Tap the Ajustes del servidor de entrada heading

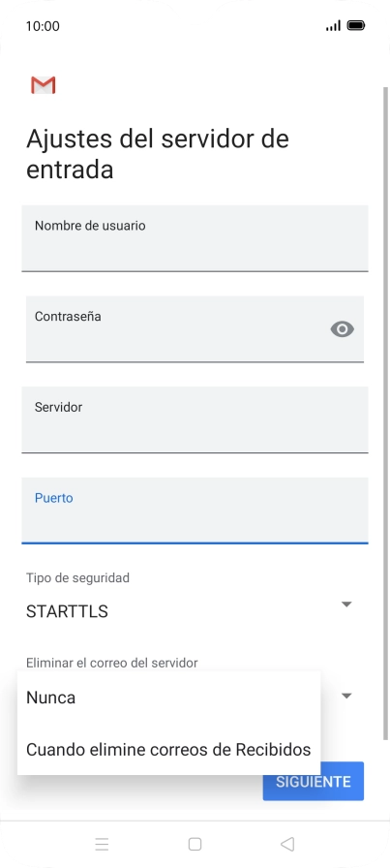158,154
